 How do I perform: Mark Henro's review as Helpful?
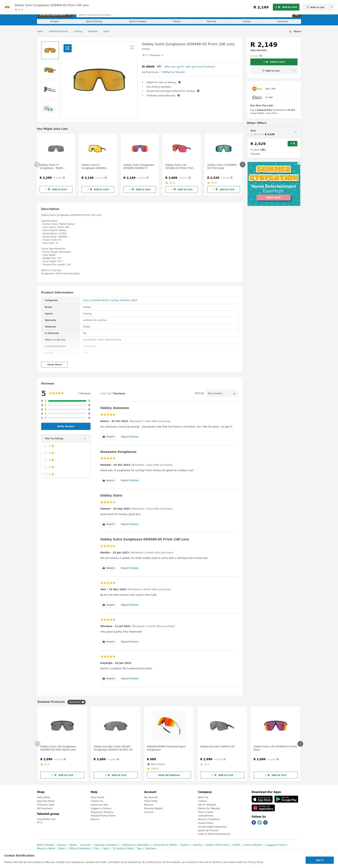[108, 437]
